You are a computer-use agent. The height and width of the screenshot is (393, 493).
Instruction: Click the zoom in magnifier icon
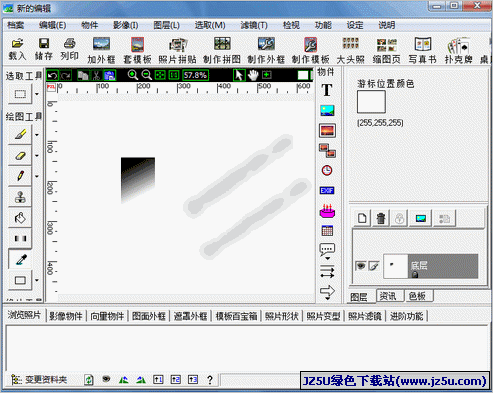pos(133,75)
